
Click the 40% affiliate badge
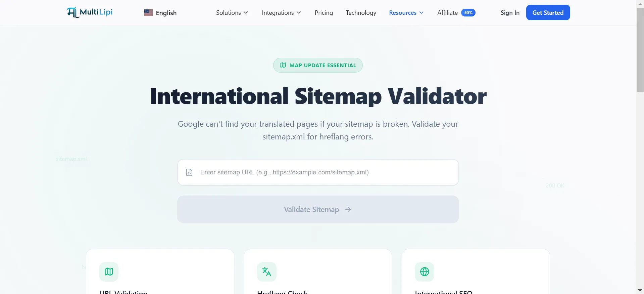[x=468, y=13]
